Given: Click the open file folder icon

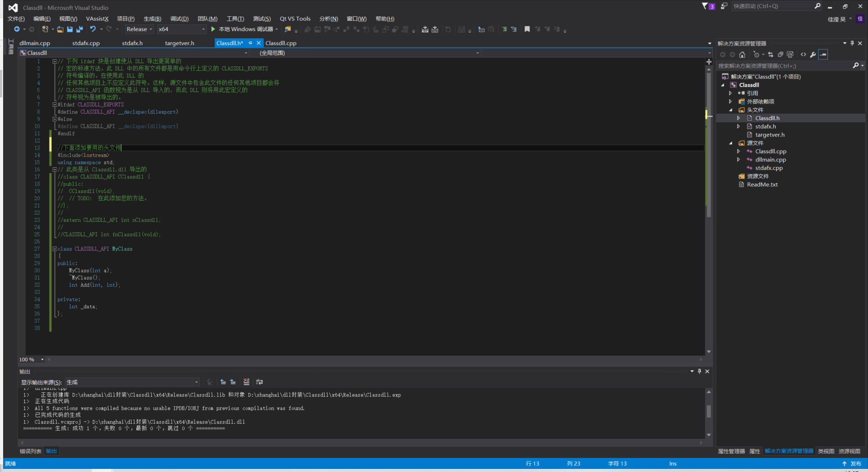Looking at the screenshot, I should 60,29.
